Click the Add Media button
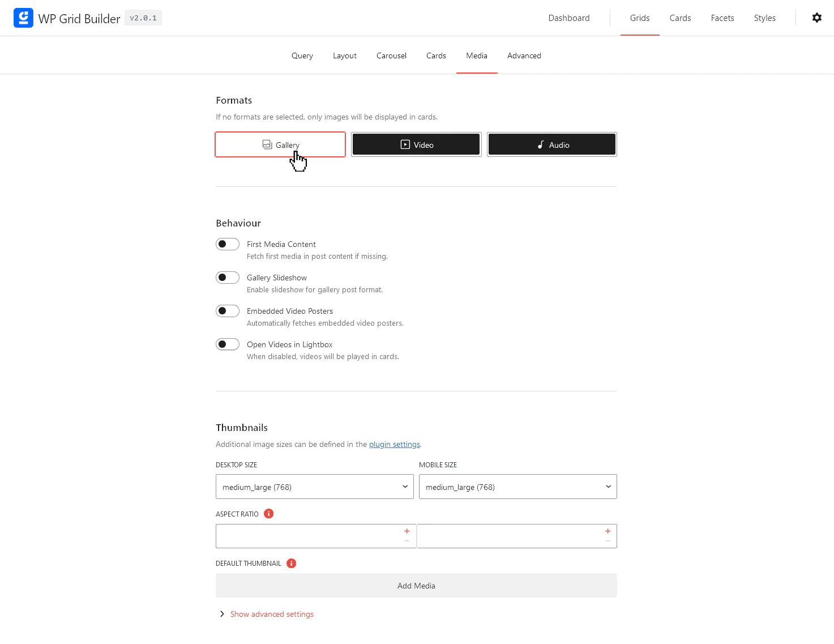 pyautogui.click(x=416, y=585)
